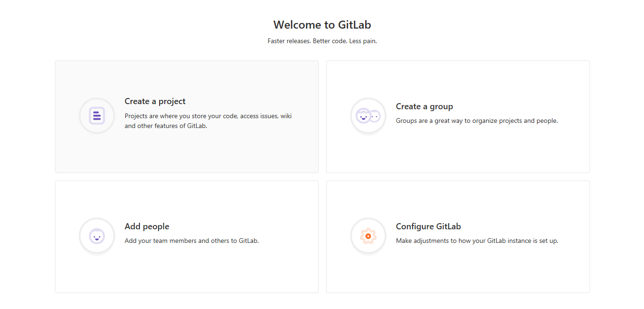Screen dimensions: 644x309
Task: Click the orange center of the gear icon
Action: [368, 236]
